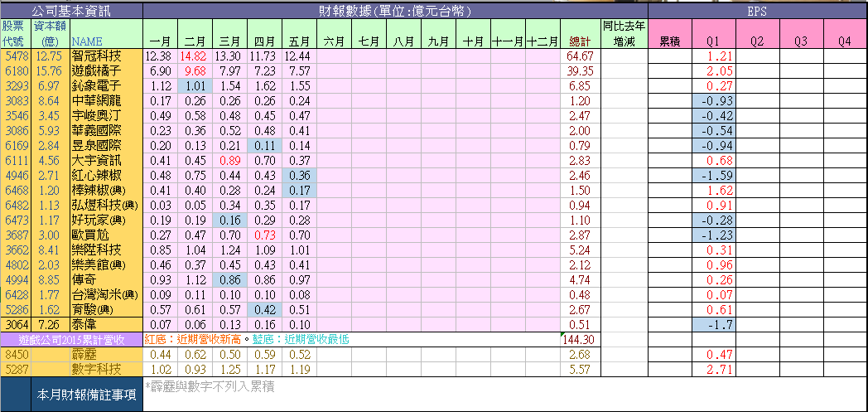Click the 傳奇 name cell
Viewport: 868px width, 412px height.
[x=107, y=280]
